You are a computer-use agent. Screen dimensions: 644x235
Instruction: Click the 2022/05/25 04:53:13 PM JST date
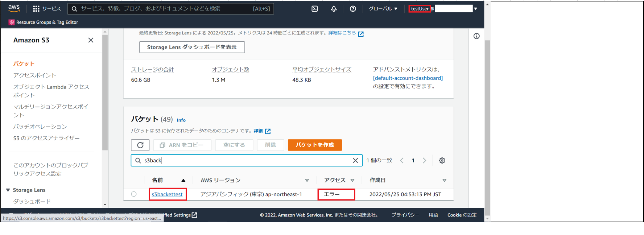tap(405, 194)
